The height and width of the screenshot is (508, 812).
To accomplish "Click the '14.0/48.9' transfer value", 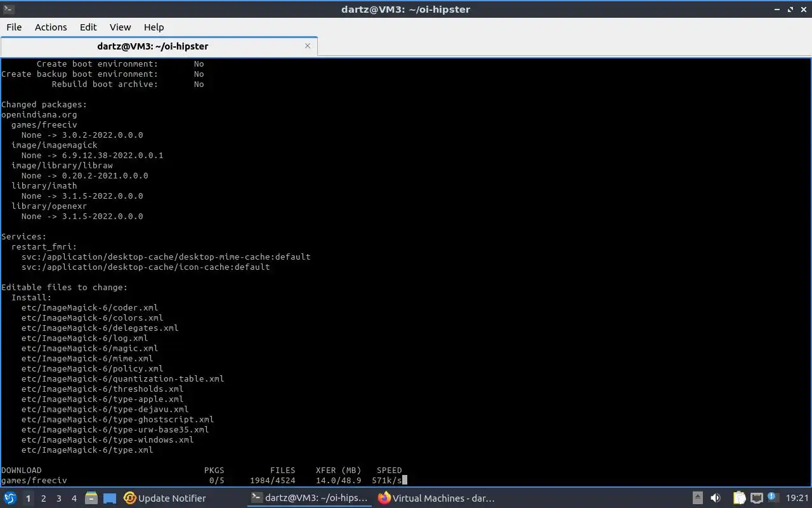I will pos(339,481).
